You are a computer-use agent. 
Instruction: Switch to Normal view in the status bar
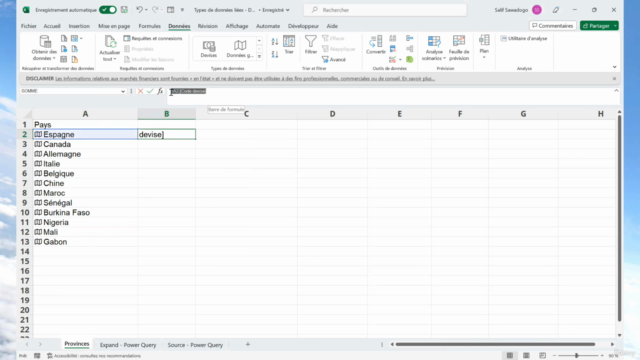[x=510, y=356]
